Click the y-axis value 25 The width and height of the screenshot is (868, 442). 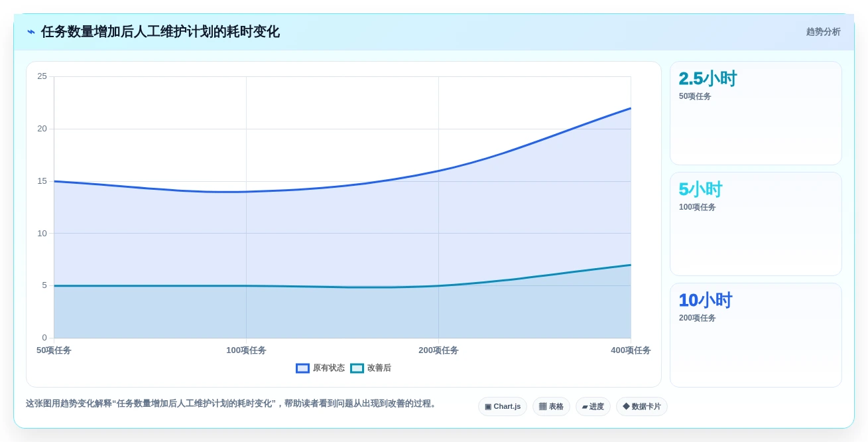coord(42,76)
